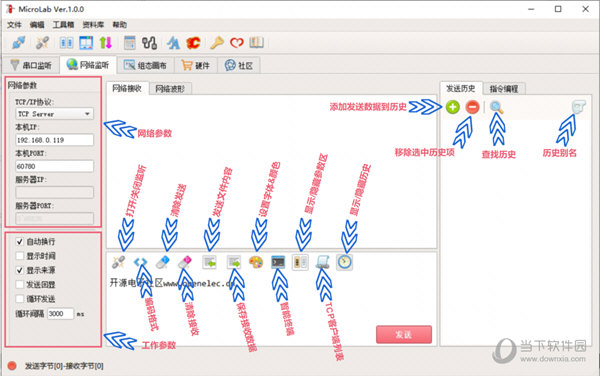Select the 网络接收 tab
Viewport: 600px width, 376px height.
pyautogui.click(x=127, y=88)
